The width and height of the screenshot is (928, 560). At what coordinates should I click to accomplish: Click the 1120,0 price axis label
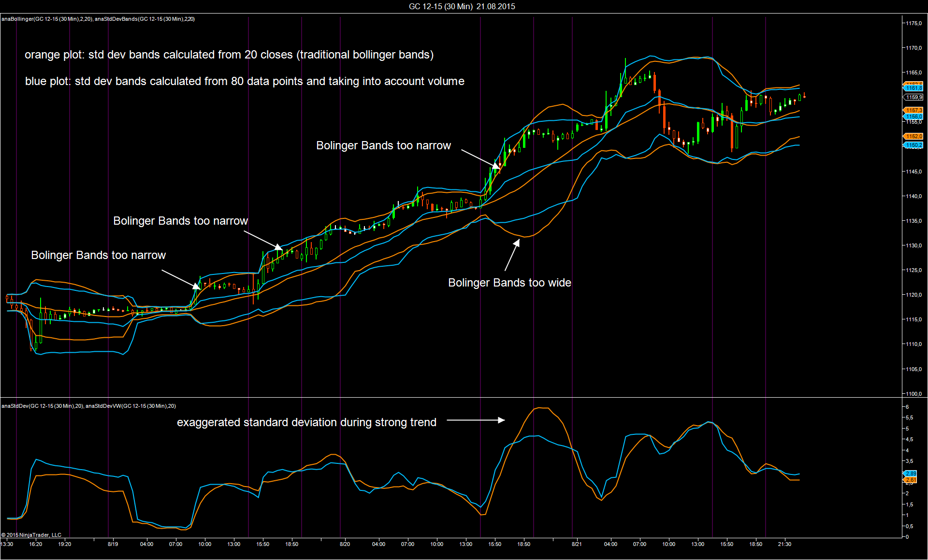click(x=913, y=295)
